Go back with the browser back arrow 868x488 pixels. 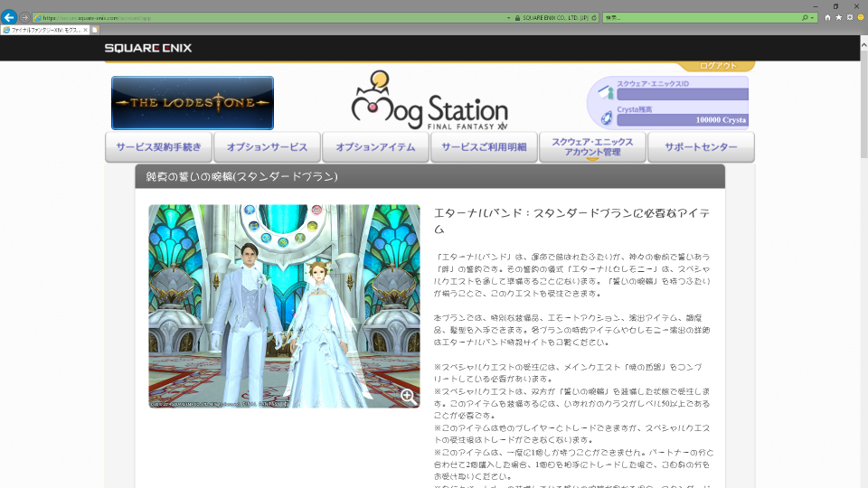pyautogui.click(x=9, y=17)
